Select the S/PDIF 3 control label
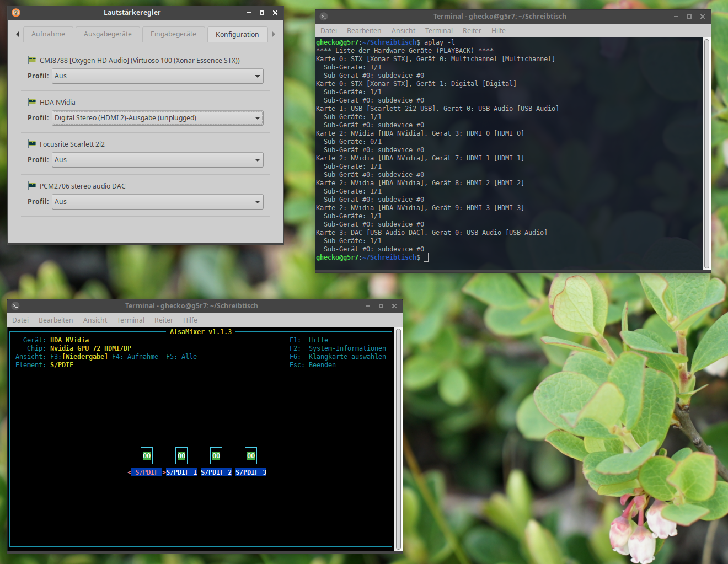The image size is (728, 564). click(x=251, y=472)
